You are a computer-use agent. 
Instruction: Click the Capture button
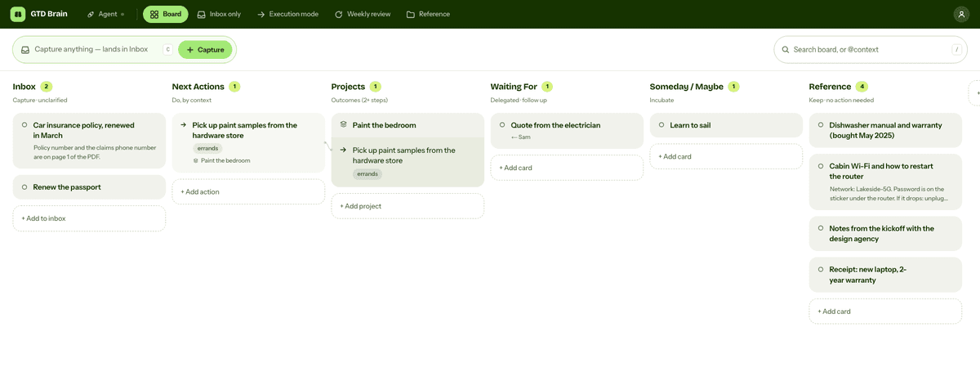pyautogui.click(x=205, y=50)
